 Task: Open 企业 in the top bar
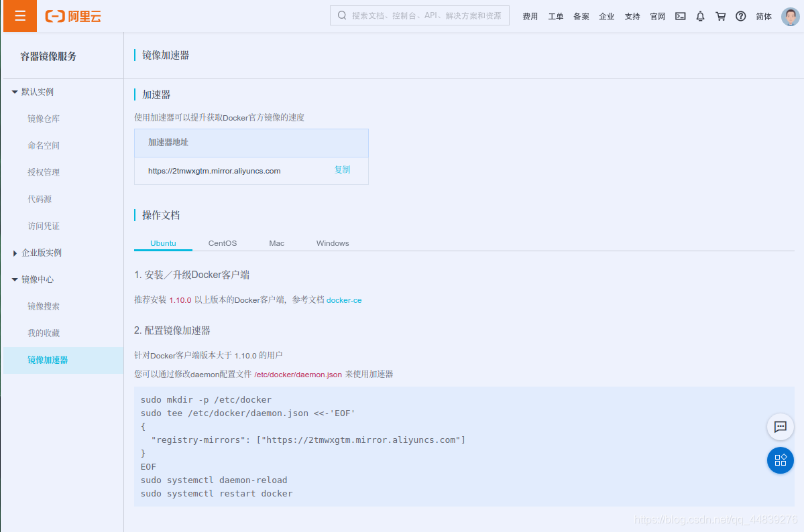[607, 16]
